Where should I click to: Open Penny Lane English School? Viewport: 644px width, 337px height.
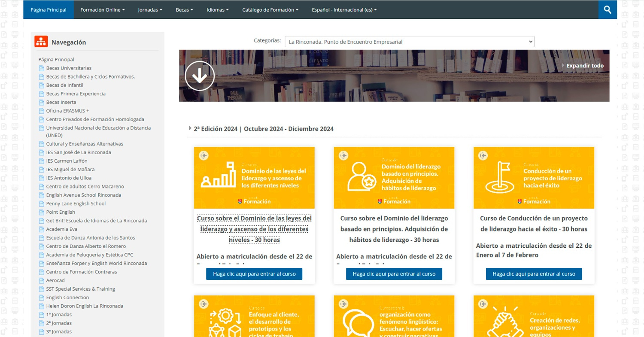(x=76, y=204)
